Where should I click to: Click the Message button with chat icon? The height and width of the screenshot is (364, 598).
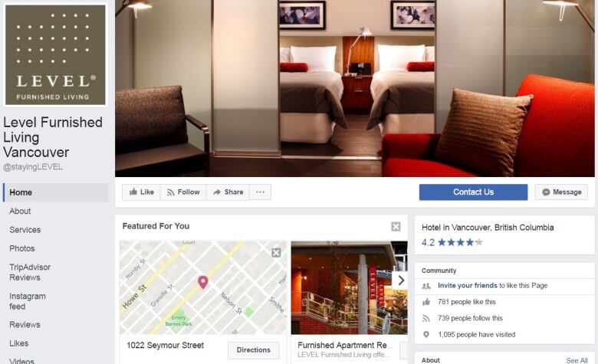(561, 192)
